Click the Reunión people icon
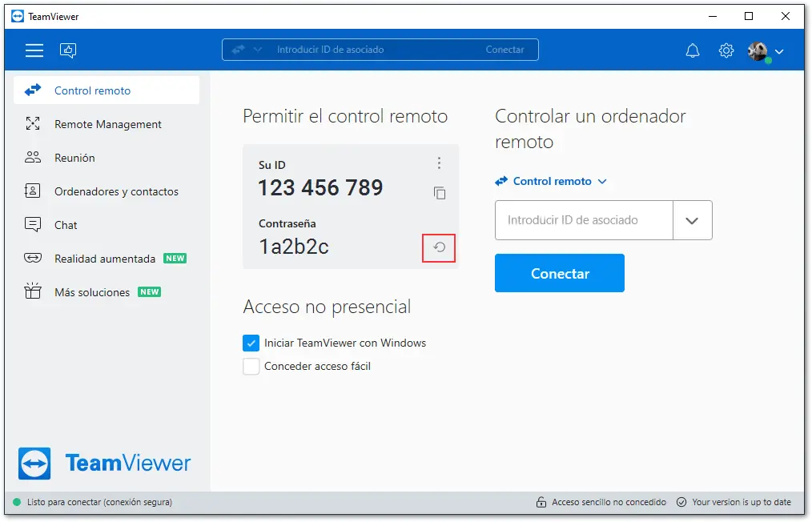812x522 pixels. pyautogui.click(x=33, y=157)
